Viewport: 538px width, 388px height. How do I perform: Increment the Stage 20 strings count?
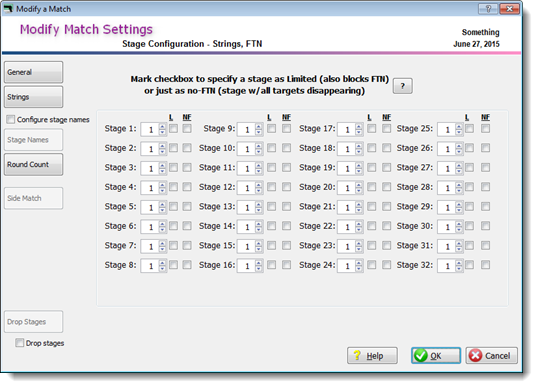pyautogui.click(x=359, y=185)
